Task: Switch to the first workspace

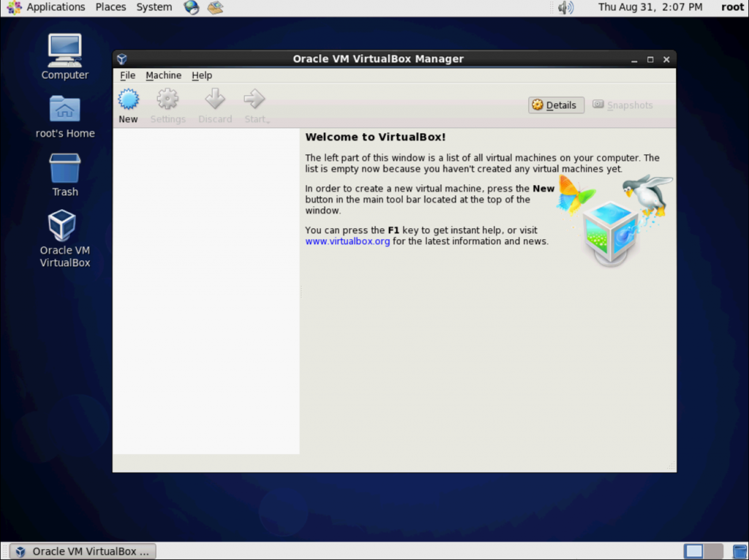Action: [x=693, y=551]
